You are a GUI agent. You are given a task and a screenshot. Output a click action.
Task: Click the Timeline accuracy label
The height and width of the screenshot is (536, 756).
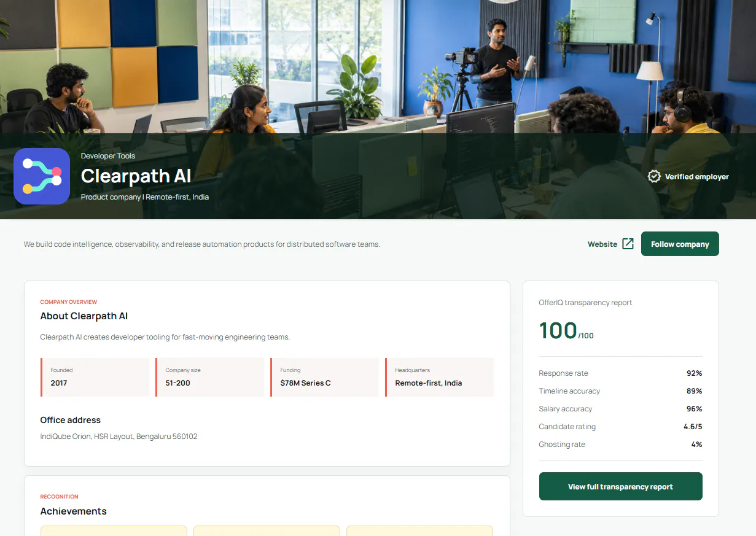click(569, 391)
